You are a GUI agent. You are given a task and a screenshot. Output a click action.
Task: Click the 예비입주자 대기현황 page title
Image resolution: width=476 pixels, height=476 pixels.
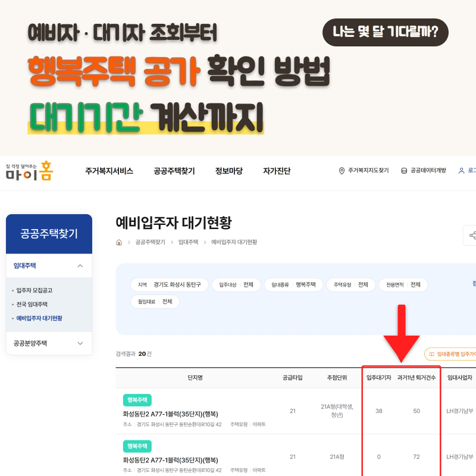click(174, 223)
